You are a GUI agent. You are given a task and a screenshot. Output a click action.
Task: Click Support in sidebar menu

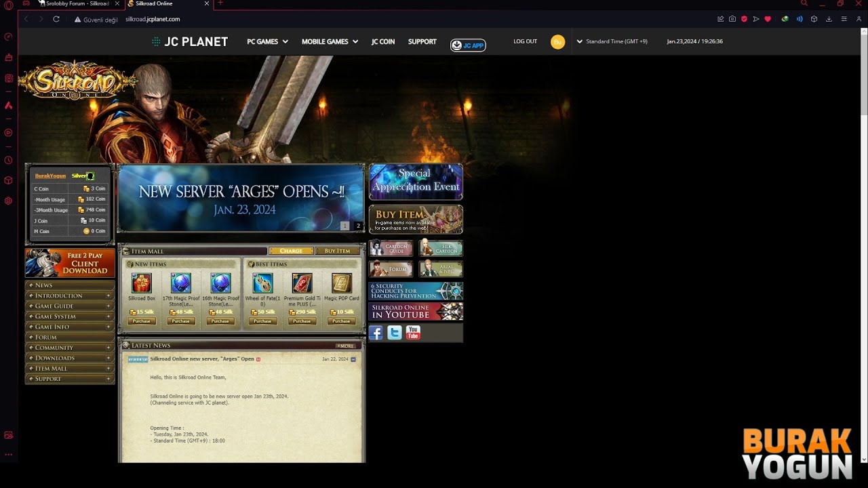(x=70, y=379)
